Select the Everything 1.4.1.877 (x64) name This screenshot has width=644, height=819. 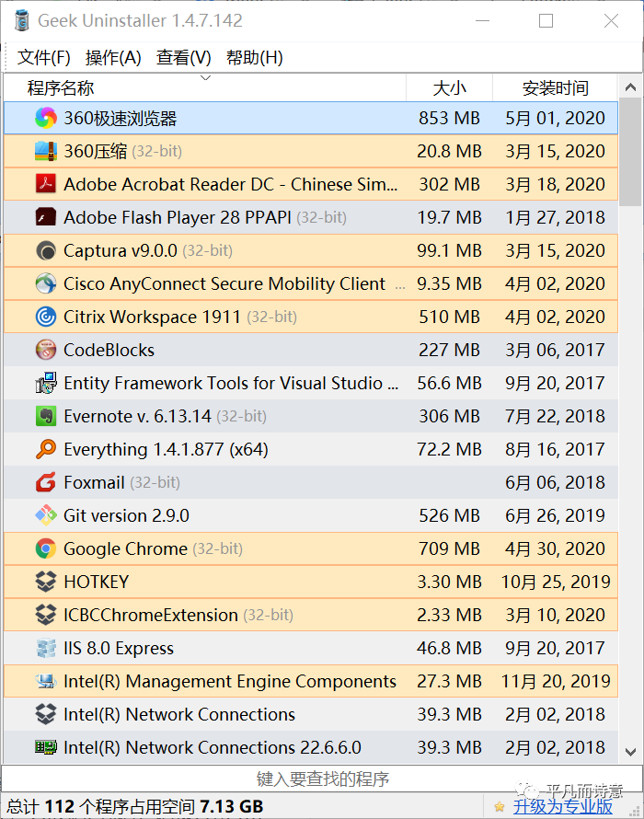167,449
